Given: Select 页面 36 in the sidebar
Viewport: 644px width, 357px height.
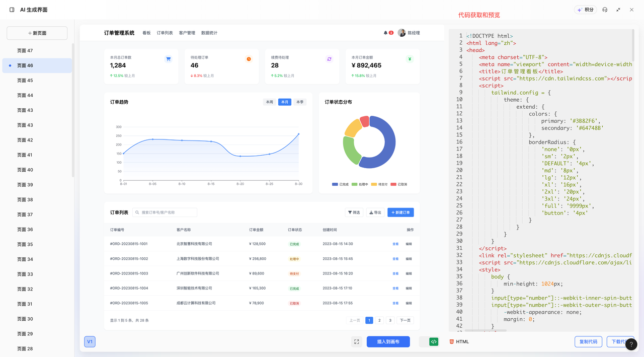Looking at the screenshot, I should 37,229.
